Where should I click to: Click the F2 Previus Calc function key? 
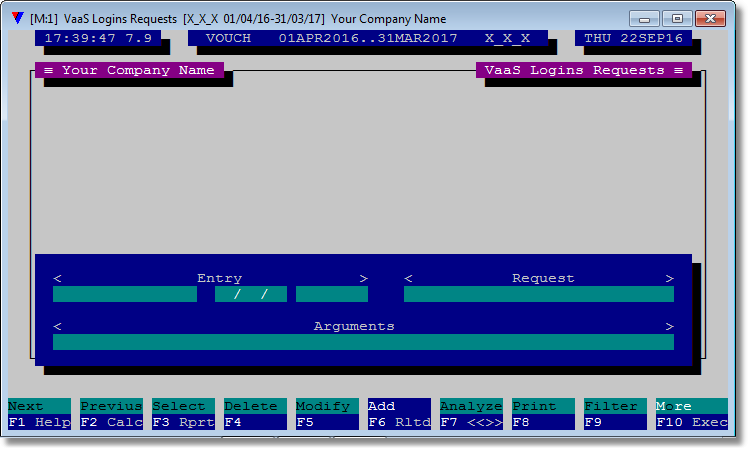tap(111, 414)
